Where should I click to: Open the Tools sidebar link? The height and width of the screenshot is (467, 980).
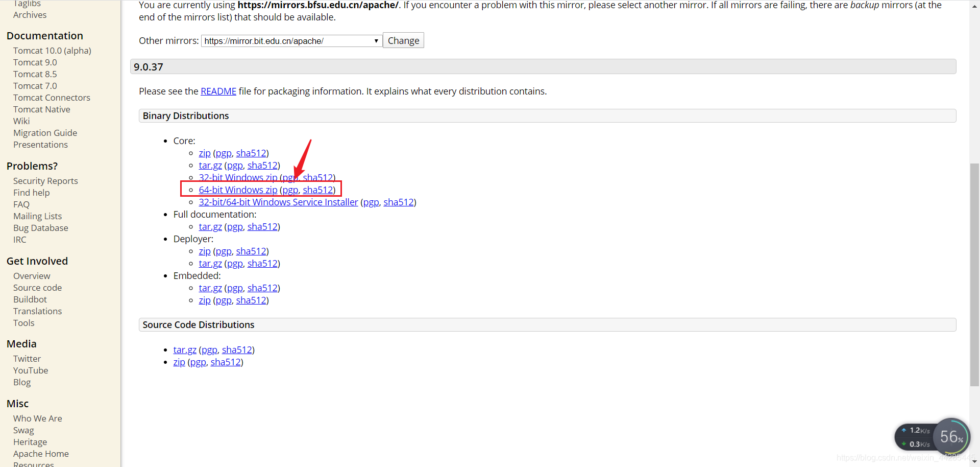23,323
